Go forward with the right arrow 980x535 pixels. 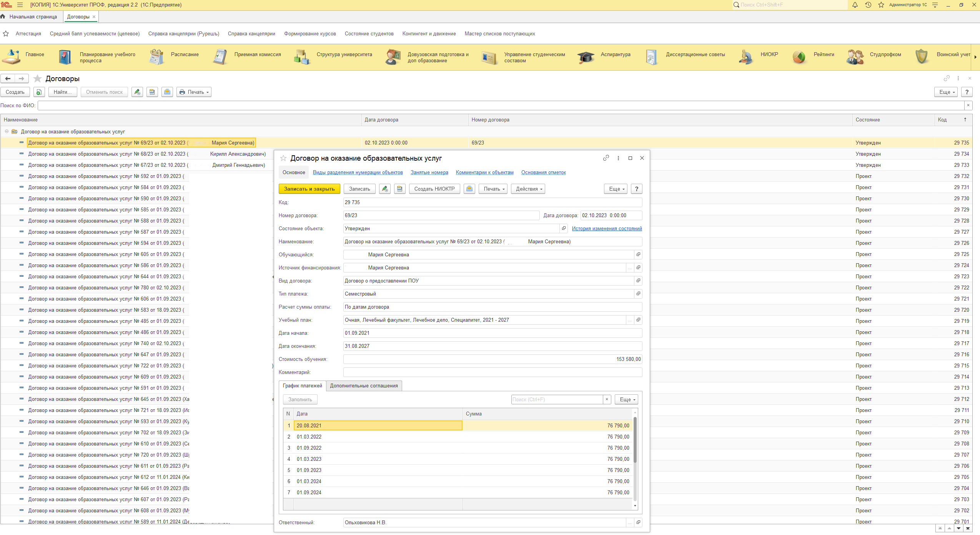click(x=22, y=78)
